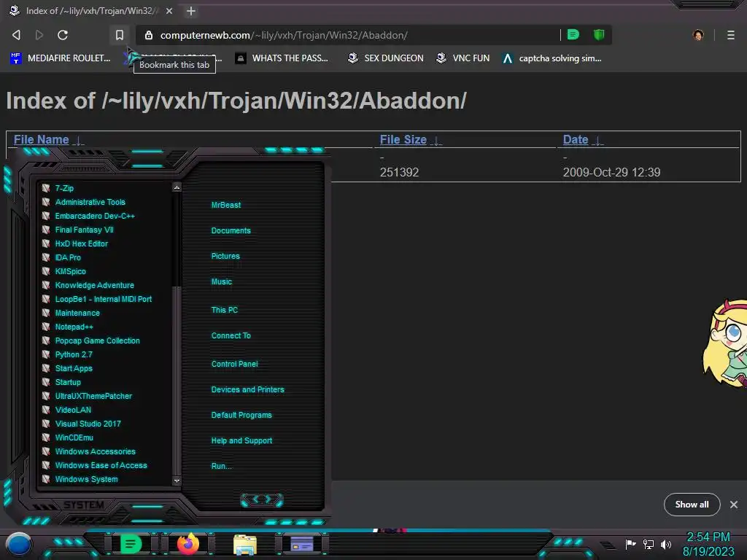Go back to the previous page
Screen dimensions: 747x560
pos(16,35)
